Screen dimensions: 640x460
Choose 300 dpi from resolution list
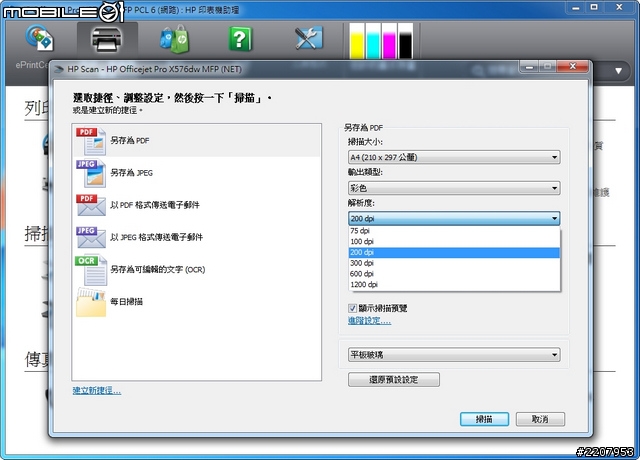tap(454, 263)
